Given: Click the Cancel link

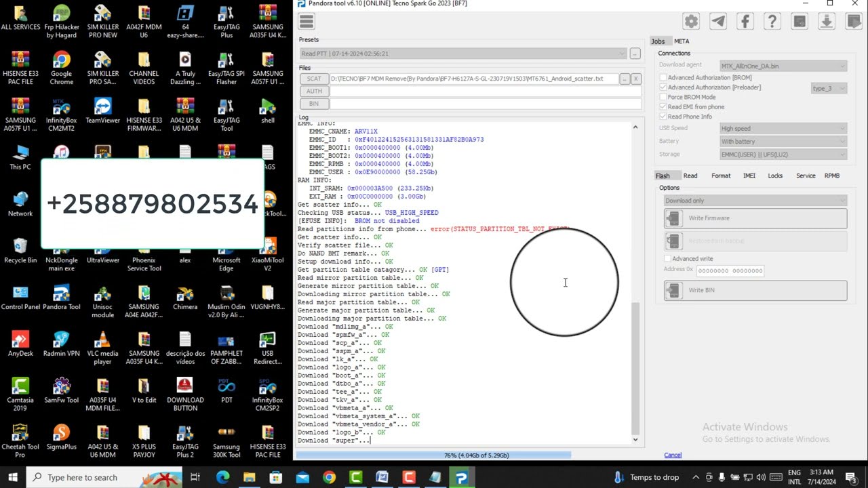Looking at the screenshot, I should tap(673, 455).
